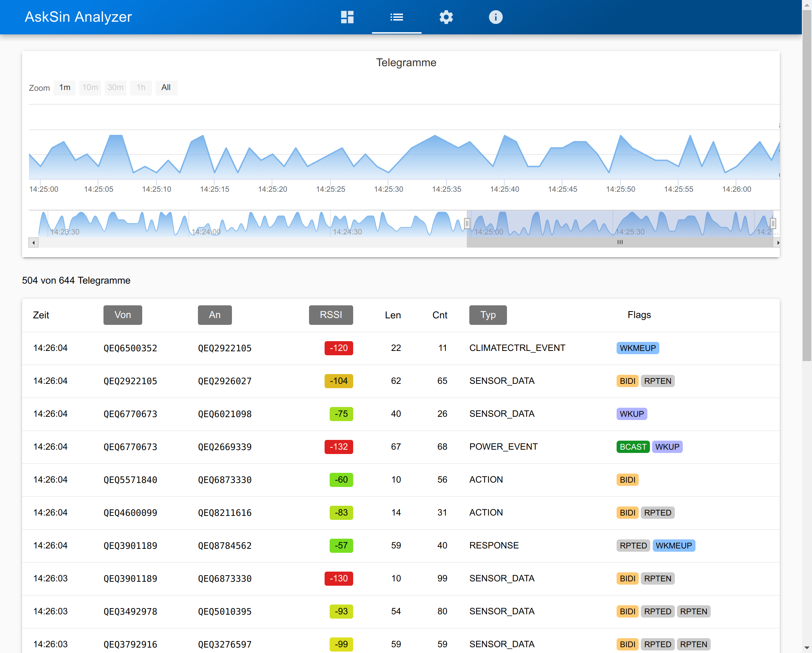Image resolution: width=812 pixels, height=653 pixels.
Task: Click the left navigator range handle
Action: click(x=467, y=224)
